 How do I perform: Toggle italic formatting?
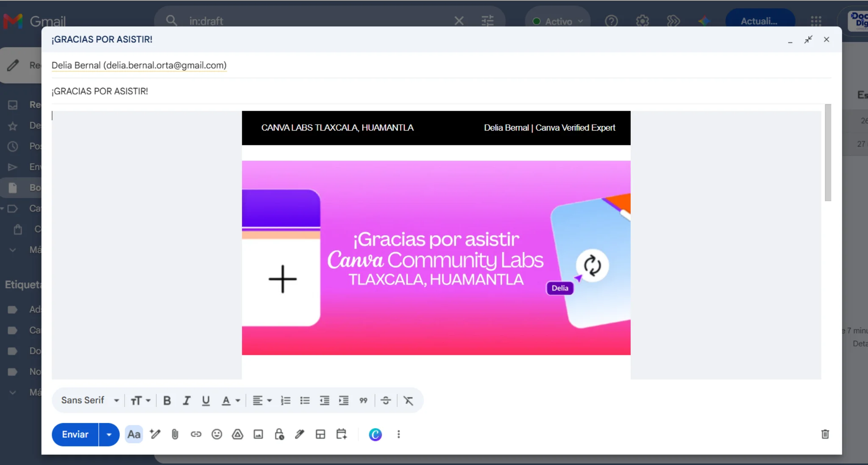click(x=186, y=401)
